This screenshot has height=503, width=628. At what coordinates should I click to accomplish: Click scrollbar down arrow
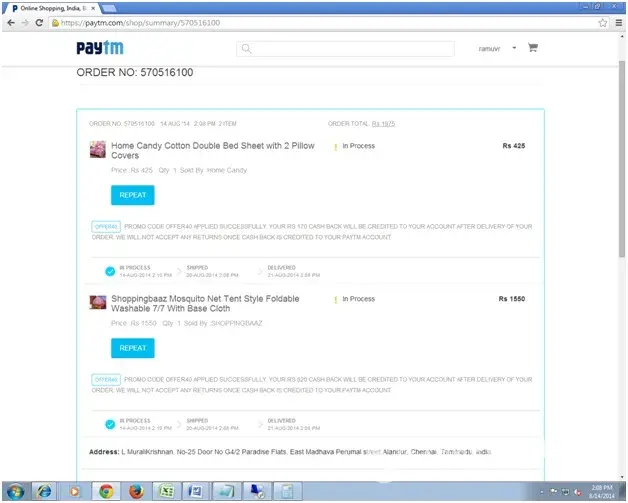pyautogui.click(x=622, y=477)
